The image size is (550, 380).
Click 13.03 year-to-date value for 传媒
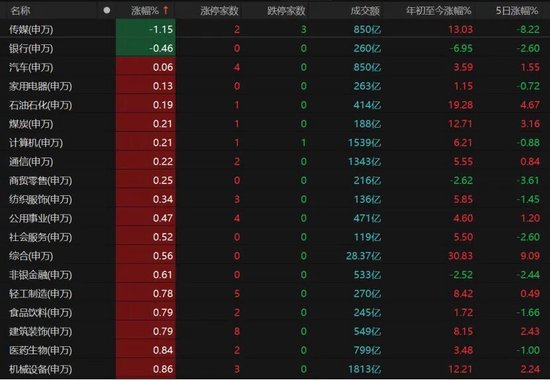[x=460, y=29]
